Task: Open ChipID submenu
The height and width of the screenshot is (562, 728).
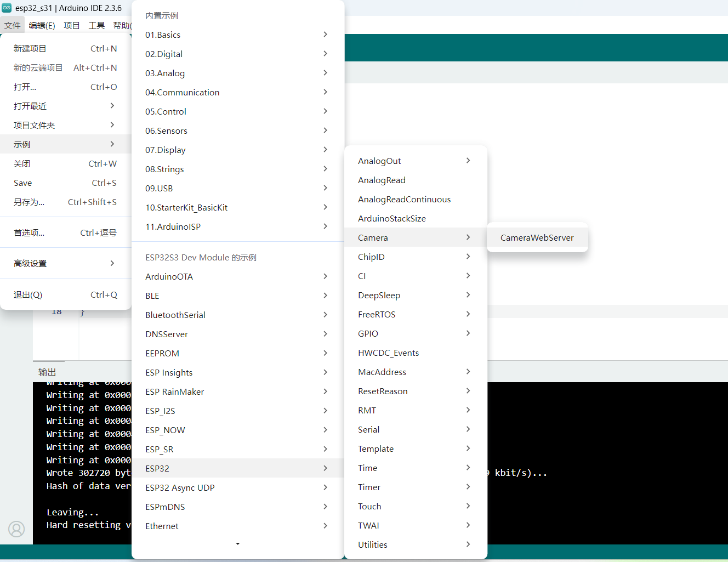Action: pos(416,257)
